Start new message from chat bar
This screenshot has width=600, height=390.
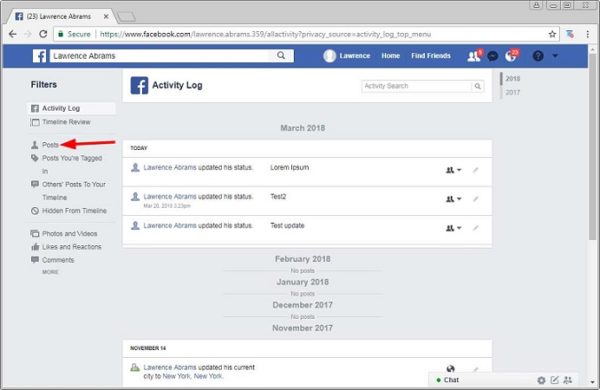[x=554, y=380]
